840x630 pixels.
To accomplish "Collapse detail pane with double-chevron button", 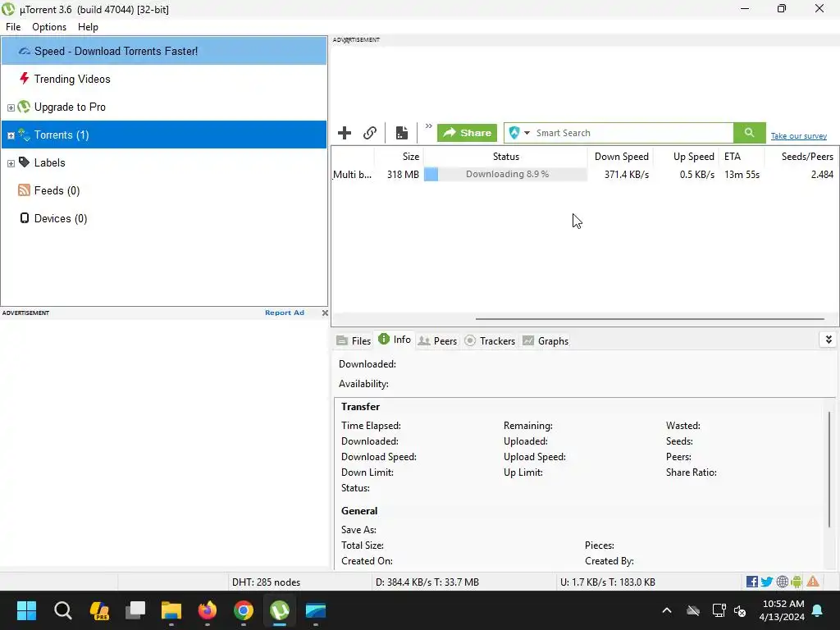I will pos(829,340).
